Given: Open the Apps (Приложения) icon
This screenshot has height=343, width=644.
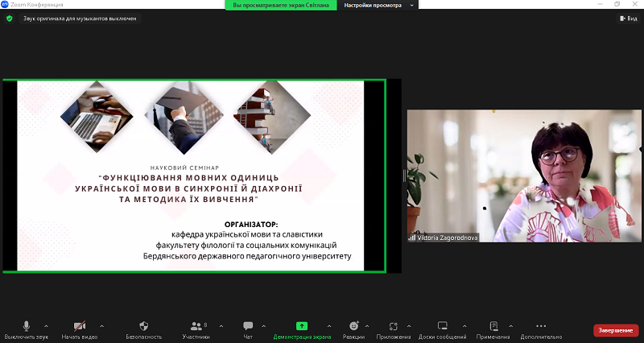Looking at the screenshot, I should coord(394,326).
